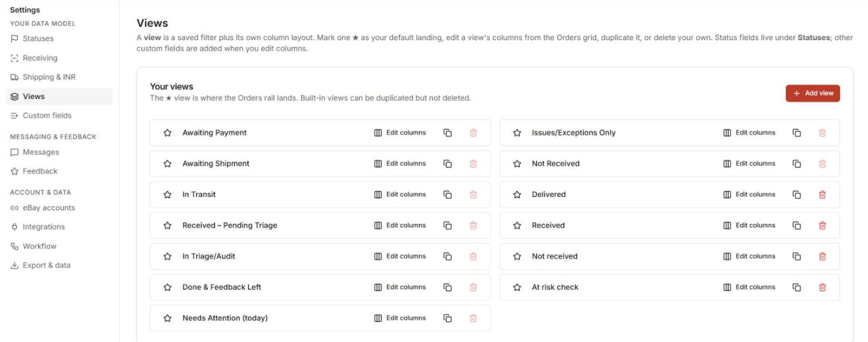Star the Issues/Exceptions Only view

517,133
